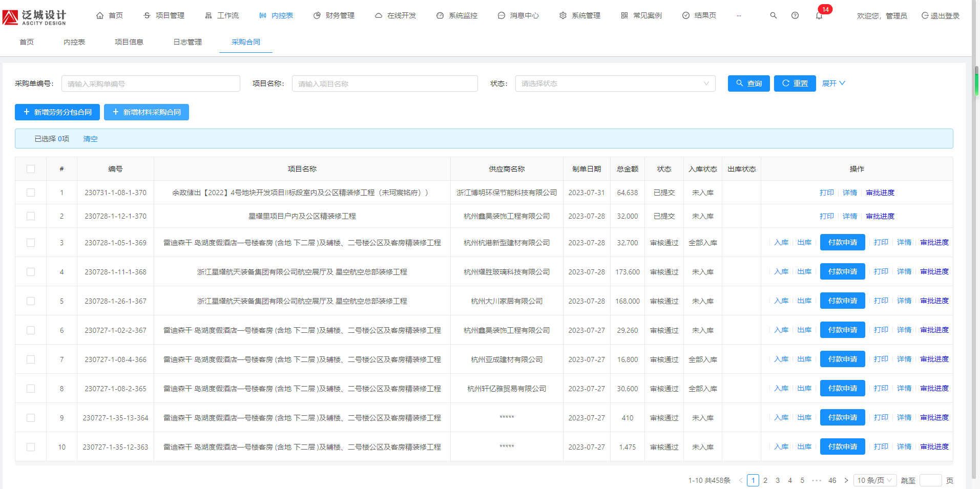
Task: Expand more filters with 展开
Action: [833, 83]
